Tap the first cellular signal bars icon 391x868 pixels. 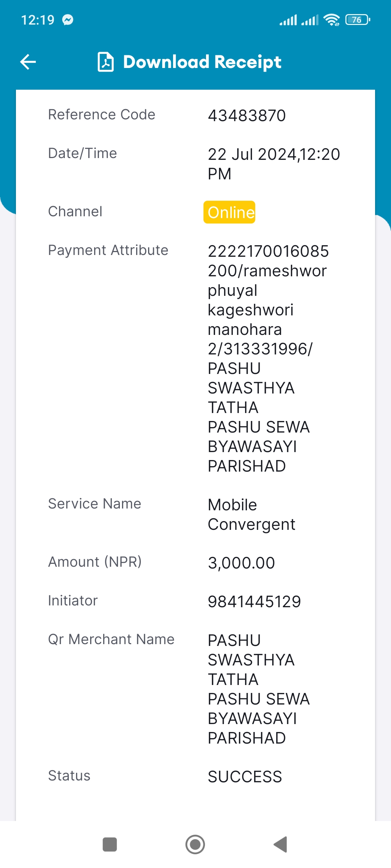click(x=288, y=20)
